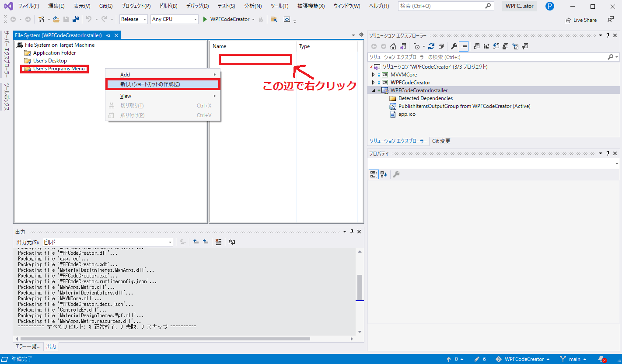Click the Pending Changes Filter clock icon

click(417, 46)
